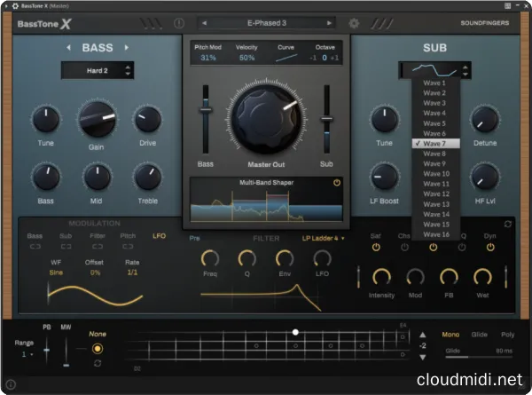Open the pitch bend Range dropdown

(27, 354)
